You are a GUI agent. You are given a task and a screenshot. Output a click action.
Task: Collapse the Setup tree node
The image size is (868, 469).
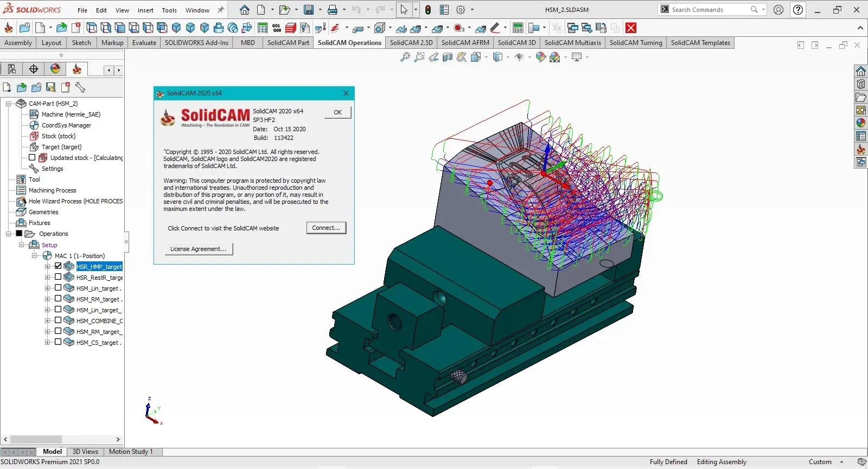21,245
